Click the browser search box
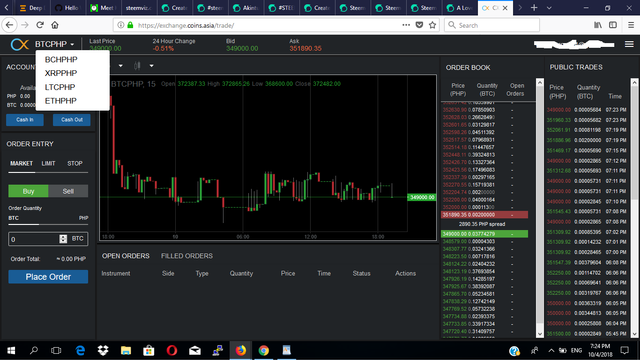Screen dimensions: 640x361 492,25
